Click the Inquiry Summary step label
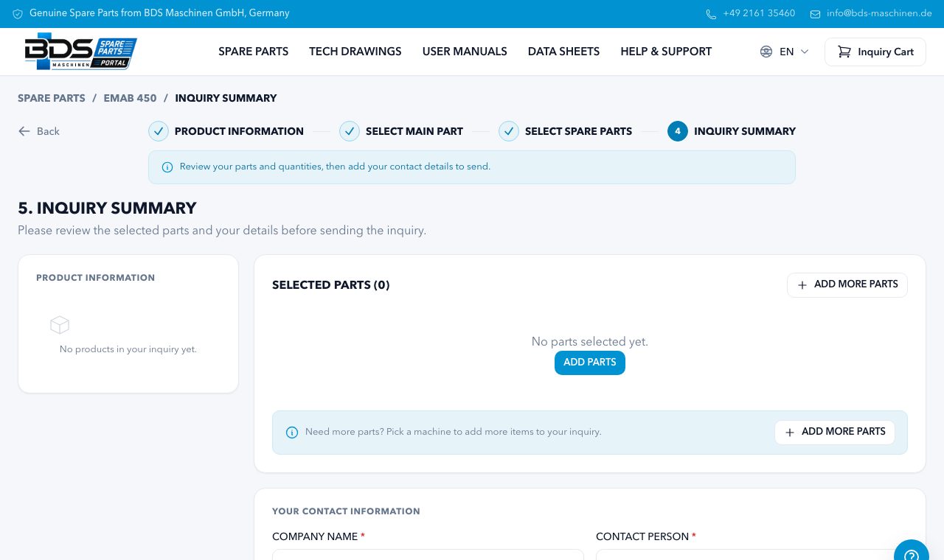Viewport: 944px width, 560px height. pos(745,131)
